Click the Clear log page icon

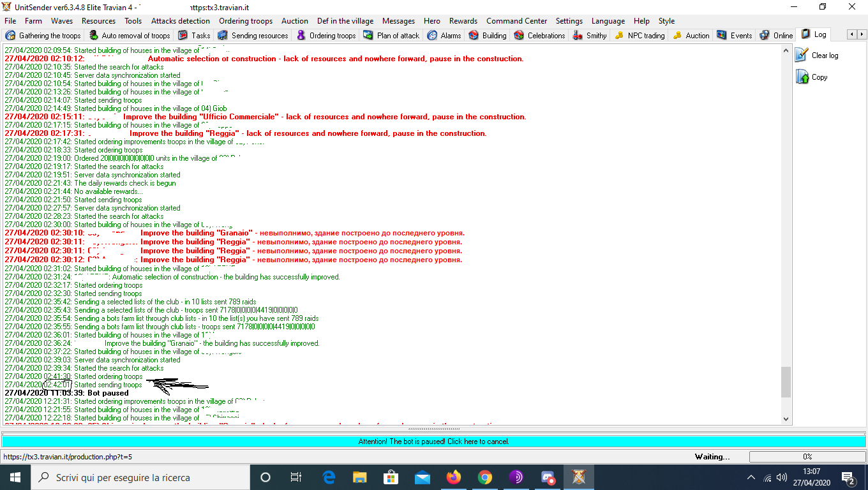coord(802,56)
